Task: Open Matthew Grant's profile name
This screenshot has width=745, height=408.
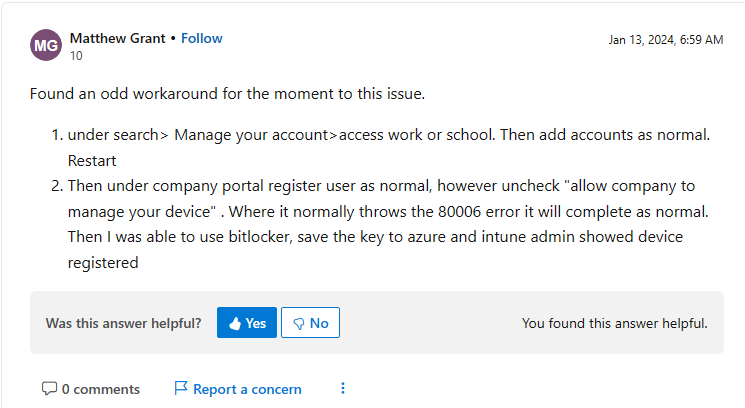Action: pyautogui.click(x=117, y=38)
